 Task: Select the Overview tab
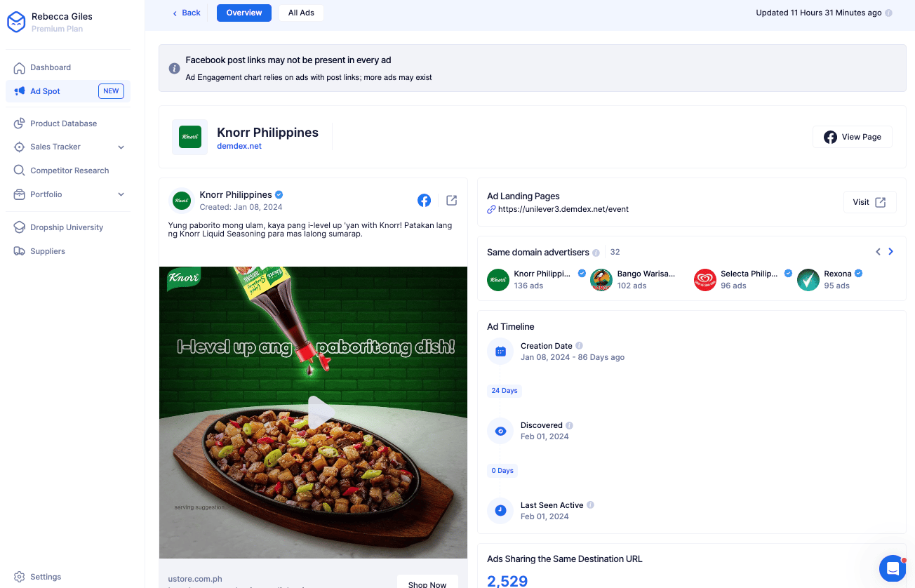click(x=244, y=13)
